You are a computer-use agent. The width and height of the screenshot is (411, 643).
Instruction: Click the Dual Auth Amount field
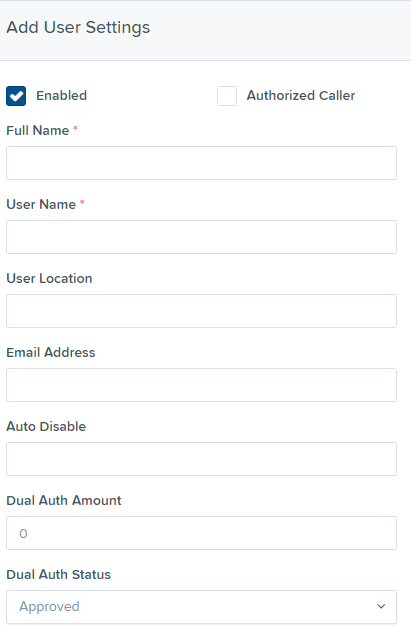[x=201, y=533]
